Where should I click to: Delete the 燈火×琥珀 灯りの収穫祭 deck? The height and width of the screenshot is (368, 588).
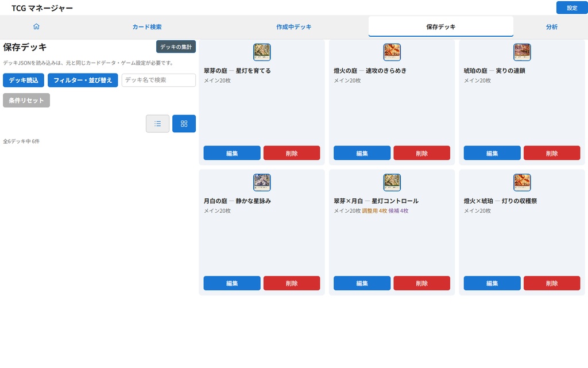pyautogui.click(x=552, y=283)
